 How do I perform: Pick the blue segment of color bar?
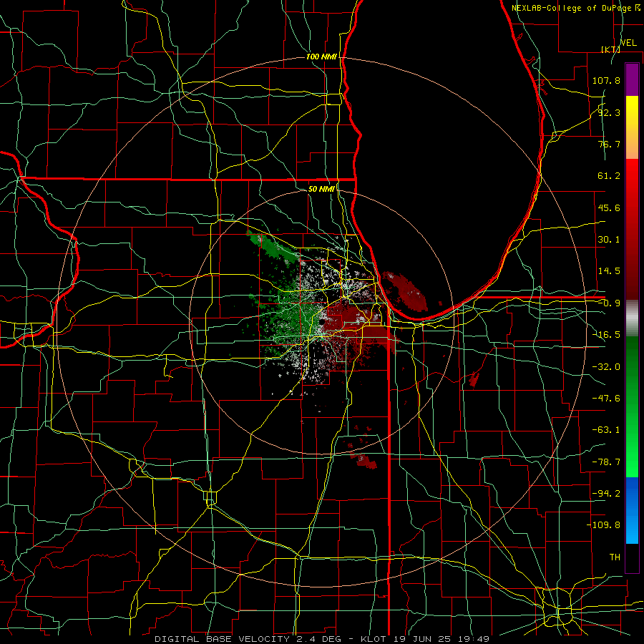pyautogui.click(x=632, y=510)
